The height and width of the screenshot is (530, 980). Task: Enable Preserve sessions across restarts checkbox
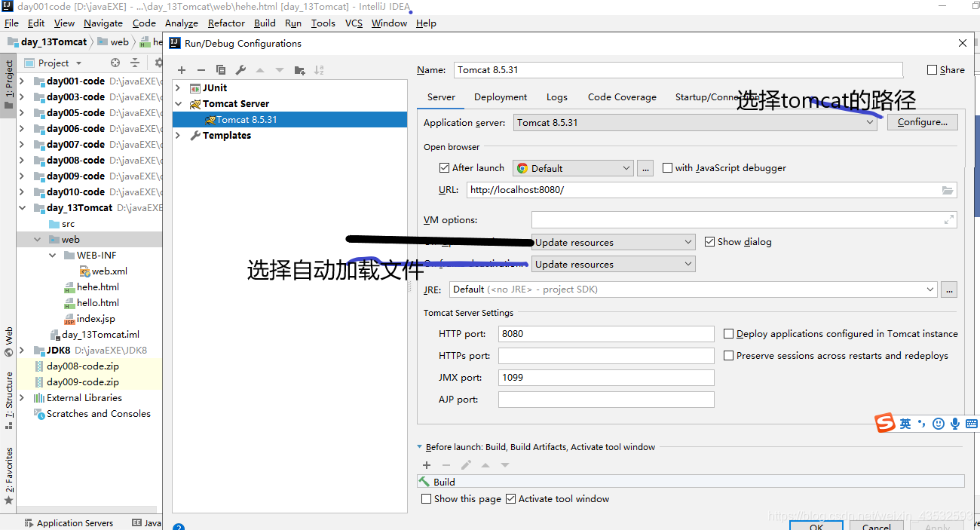click(x=729, y=356)
